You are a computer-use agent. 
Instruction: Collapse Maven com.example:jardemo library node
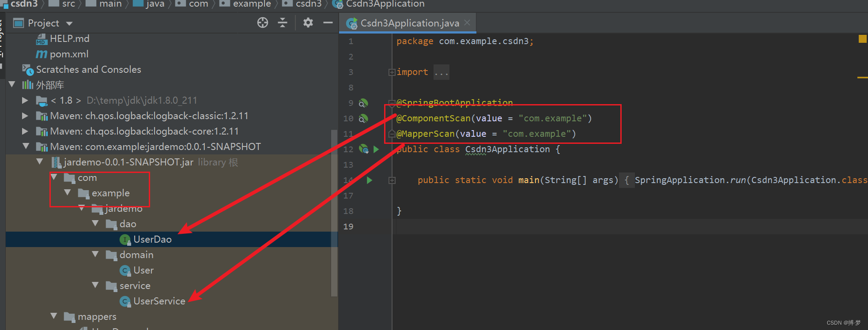(26, 146)
